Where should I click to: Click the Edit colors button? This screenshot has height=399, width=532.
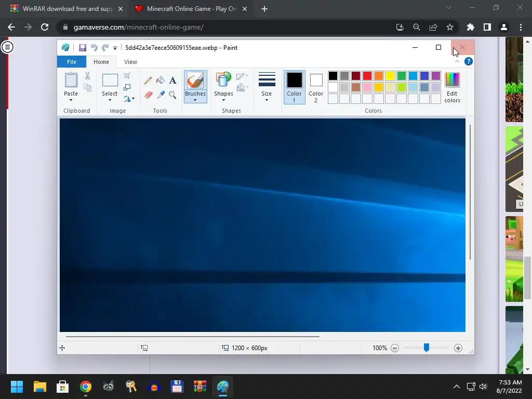click(x=453, y=87)
